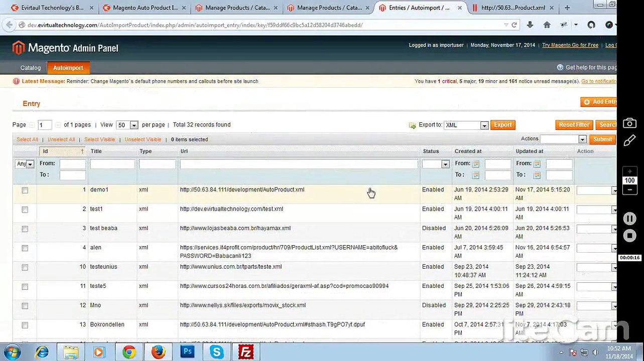Open the Action dropdown for test1 row
The height and width of the screenshot is (361, 644).
pyautogui.click(x=597, y=210)
